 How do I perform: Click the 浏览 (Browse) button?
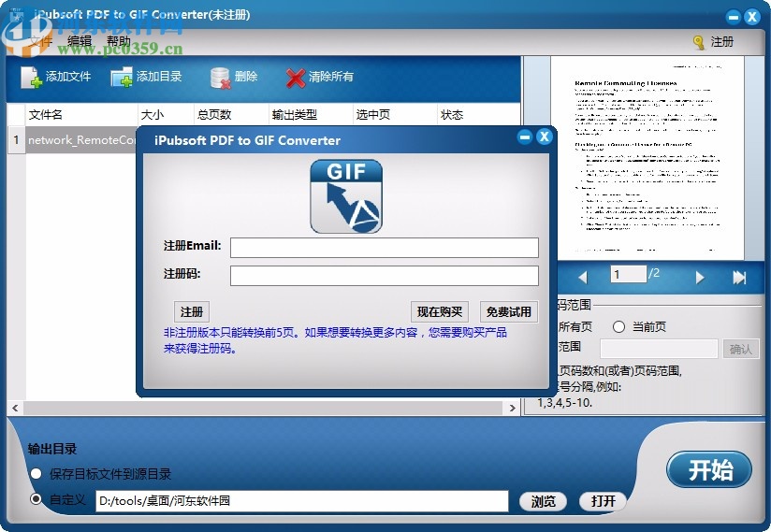(544, 501)
